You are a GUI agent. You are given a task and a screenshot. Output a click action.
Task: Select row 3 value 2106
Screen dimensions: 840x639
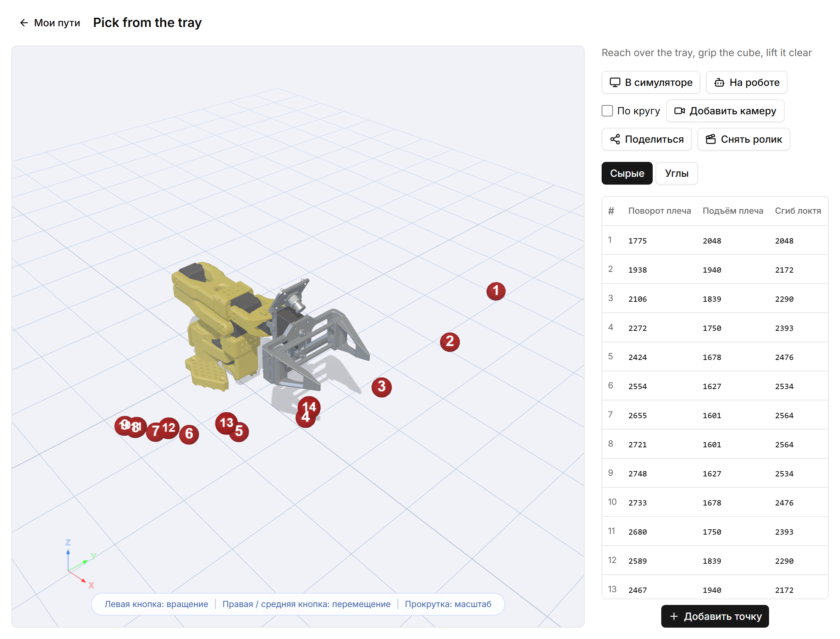pos(637,299)
